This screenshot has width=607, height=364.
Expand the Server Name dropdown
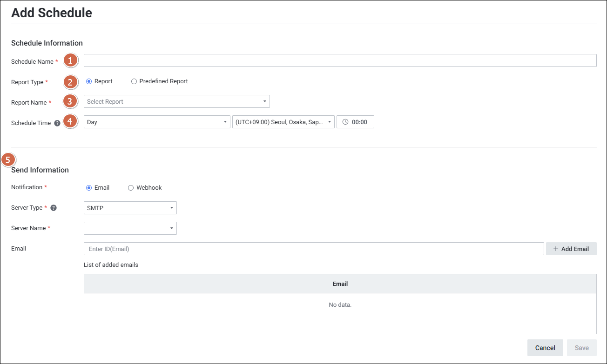pos(130,228)
